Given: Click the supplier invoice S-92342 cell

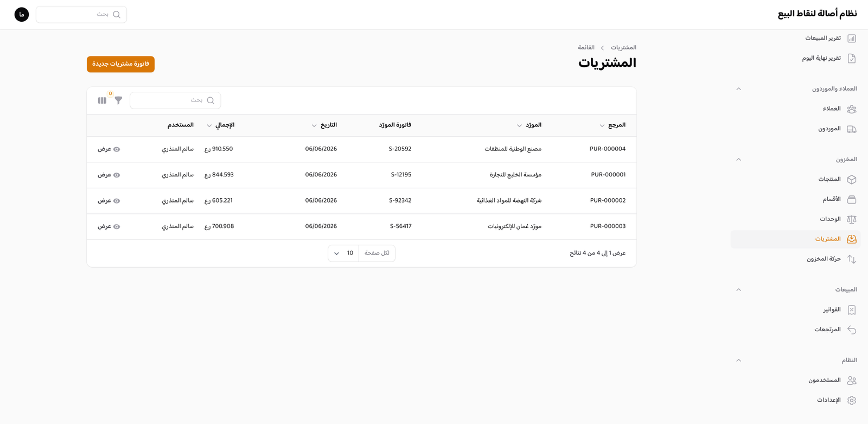Looking at the screenshot, I should (x=400, y=201).
